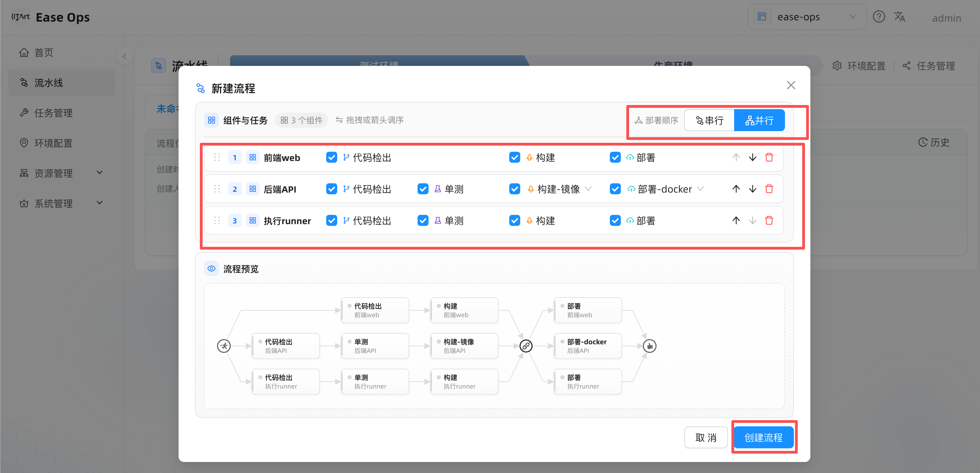Switch deploy order to 串行
This screenshot has height=473, width=980.
(x=709, y=120)
